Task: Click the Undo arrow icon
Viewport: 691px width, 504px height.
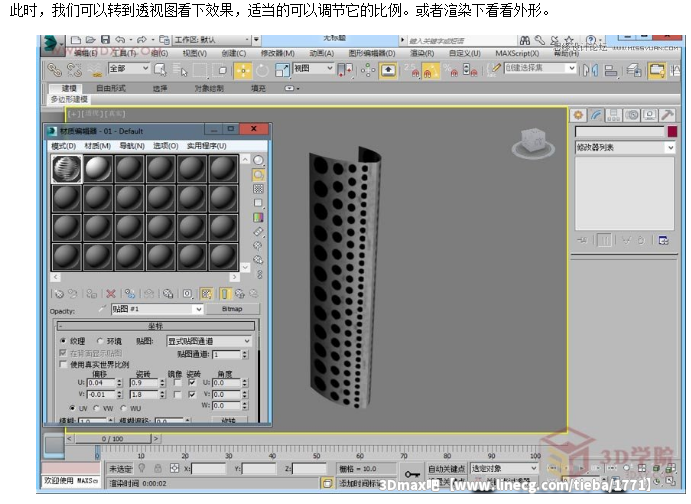Action: click(120, 40)
